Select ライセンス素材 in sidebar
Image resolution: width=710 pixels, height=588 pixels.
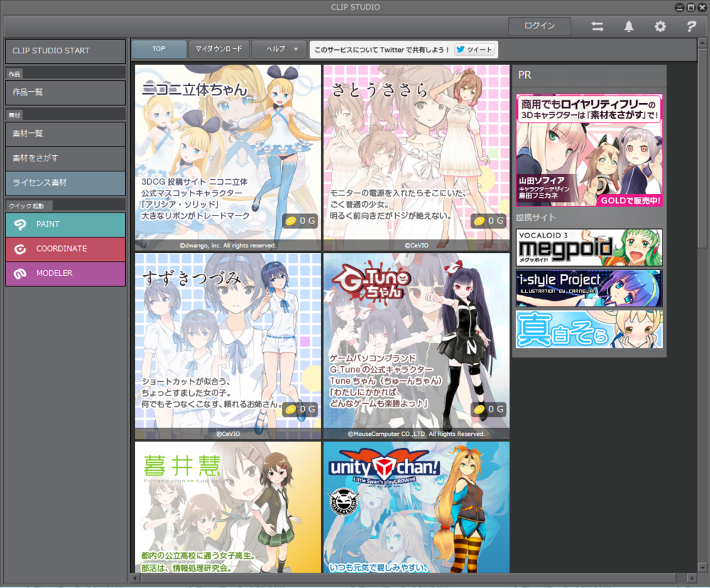click(x=65, y=183)
